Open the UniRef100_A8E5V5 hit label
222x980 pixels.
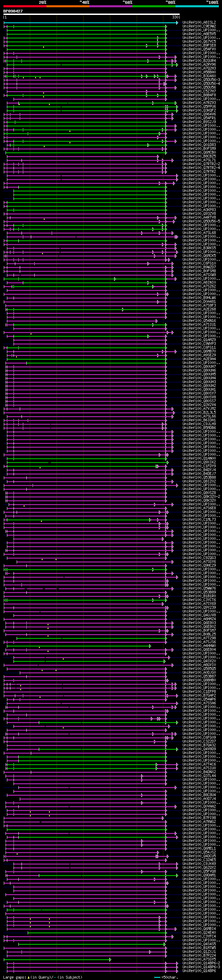(199, 34)
